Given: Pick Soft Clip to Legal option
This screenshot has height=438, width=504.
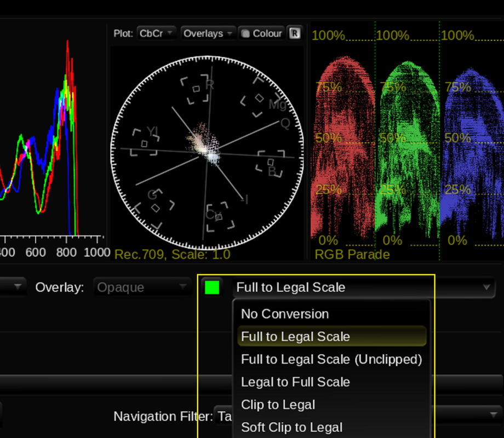Looking at the screenshot, I should 332,428.
